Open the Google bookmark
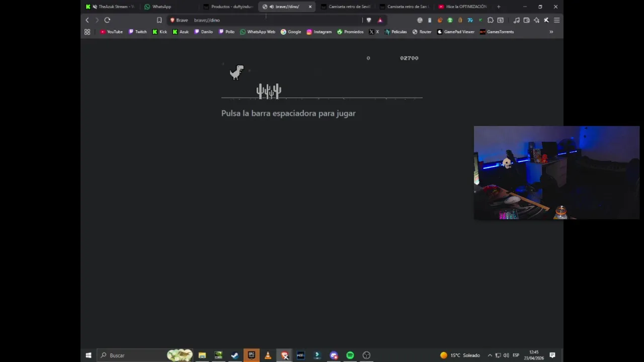Image resolution: width=644 pixels, height=362 pixels. (x=291, y=32)
